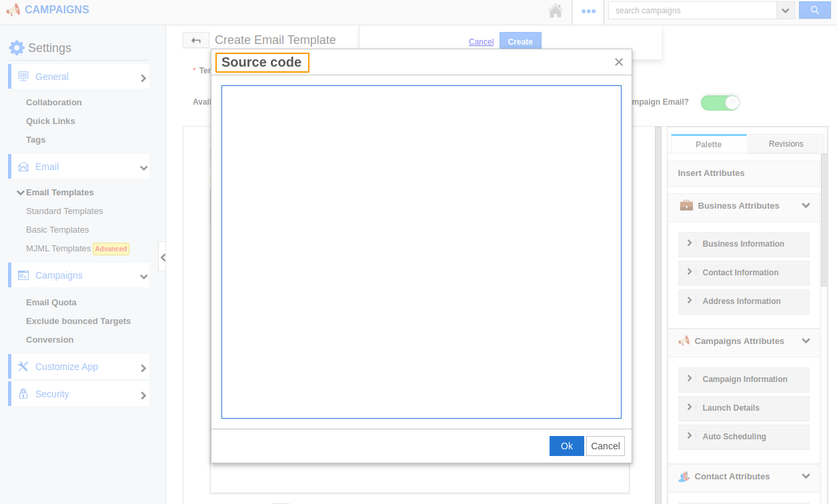Click the General monitor icon
The image size is (837, 504).
[x=23, y=76]
